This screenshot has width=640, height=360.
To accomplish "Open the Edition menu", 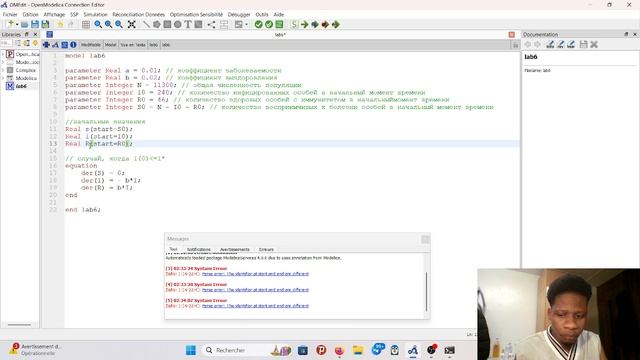I will pos(30,14).
